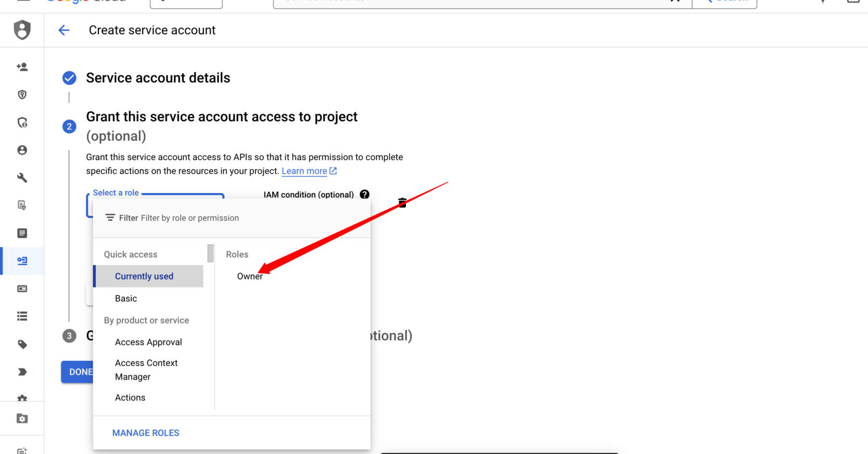The image size is (868, 454).
Task: Choose Access Approval product category
Action: pos(148,342)
